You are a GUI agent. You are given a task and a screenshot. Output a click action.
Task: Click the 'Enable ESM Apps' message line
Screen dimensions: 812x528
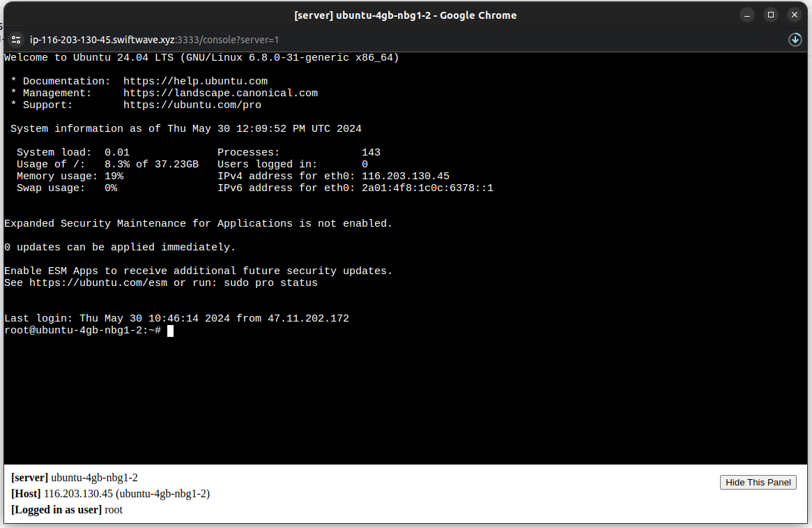coord(199,271)
